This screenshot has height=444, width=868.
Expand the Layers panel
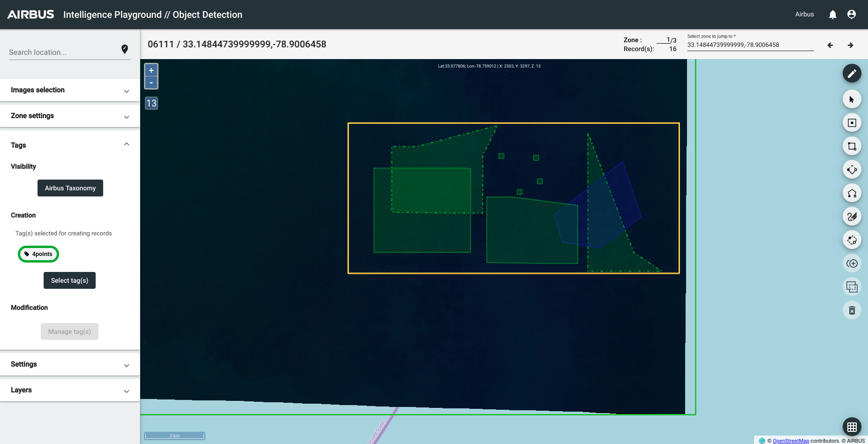coord(70,390)
